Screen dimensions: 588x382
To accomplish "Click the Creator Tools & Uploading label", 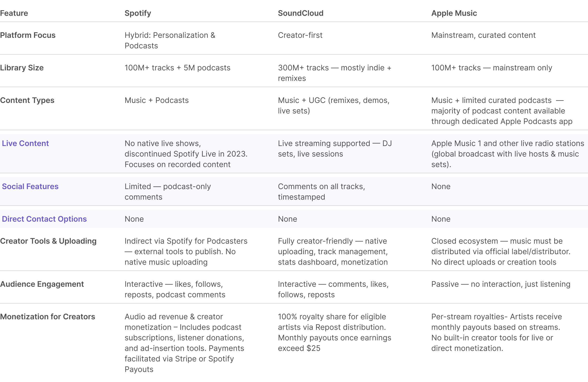I will click(48, 241).
